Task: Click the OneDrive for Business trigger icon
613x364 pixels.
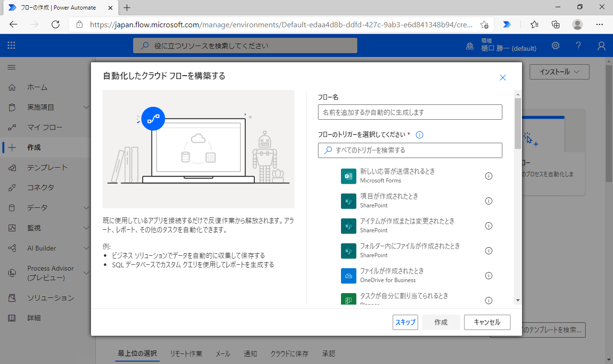Action: coord(349,275)
